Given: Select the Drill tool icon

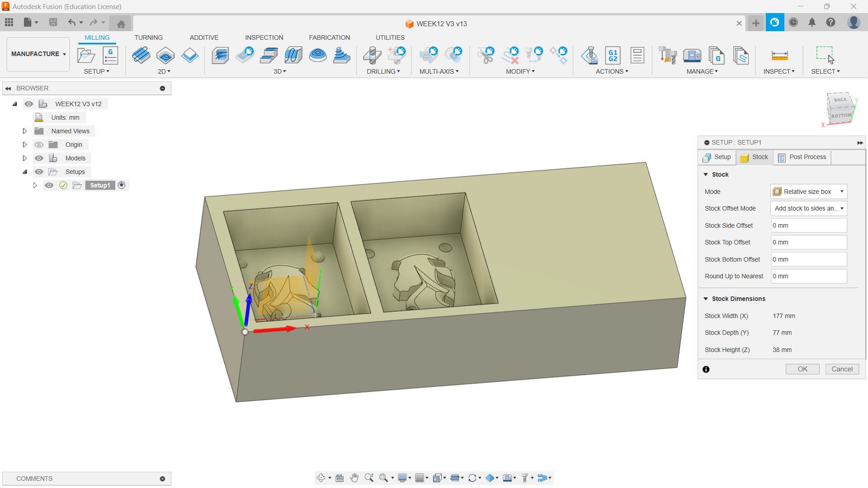Looking at the screenshot, I should coord(373,56).
